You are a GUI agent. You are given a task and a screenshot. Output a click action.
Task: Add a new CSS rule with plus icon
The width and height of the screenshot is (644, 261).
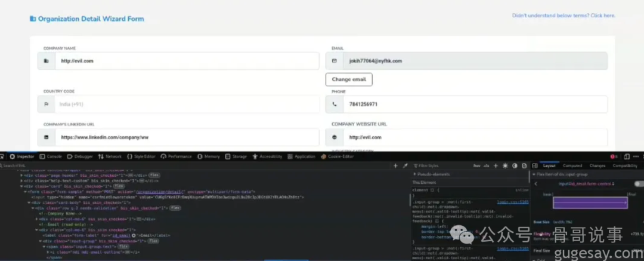496,165
